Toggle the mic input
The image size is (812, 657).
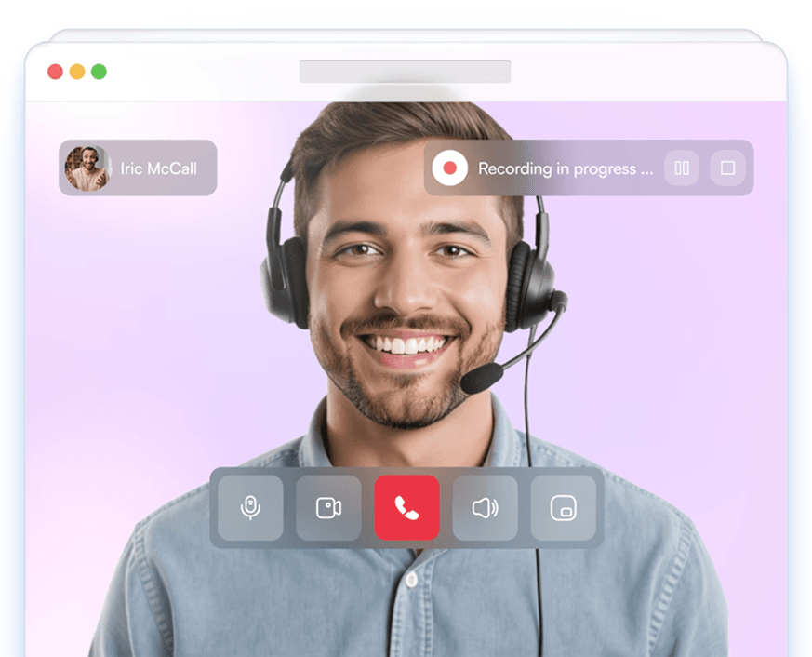249,509
